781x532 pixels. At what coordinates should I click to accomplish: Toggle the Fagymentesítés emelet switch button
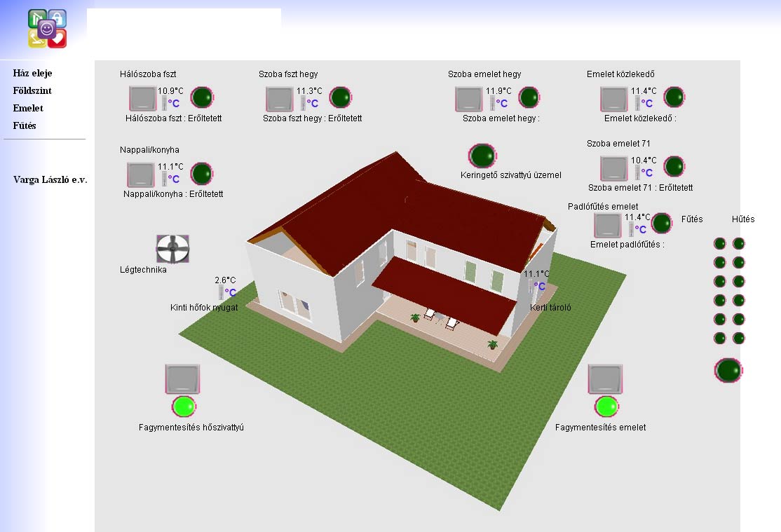pos(606,379)
